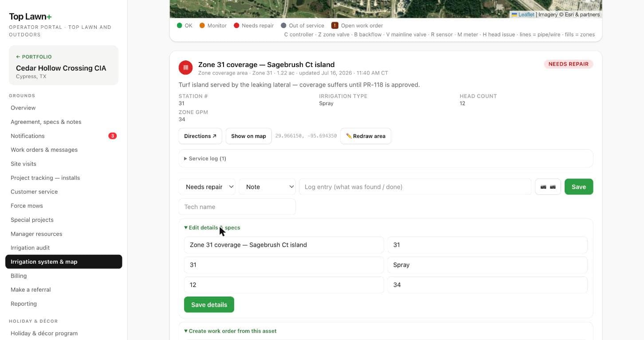Go to Reporting

coord(64,304)
